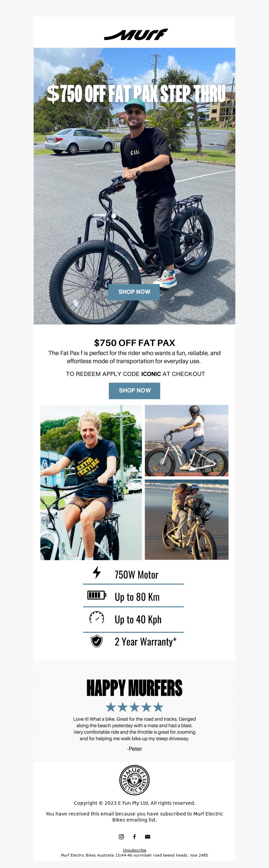The width and height of the screenshot is (269, 868).
Task: Click the lightning bolt motor icon
Action: pyautogui.click(x=97, y=572)
